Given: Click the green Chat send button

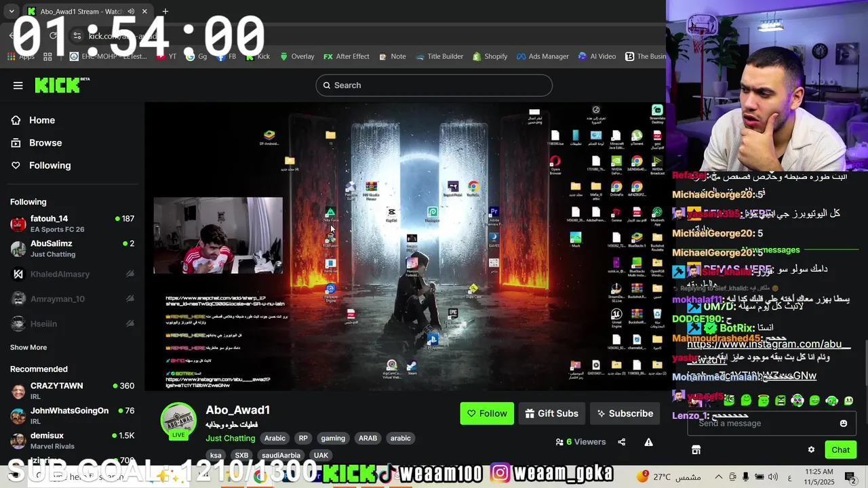Looking at the screenshot, I should click(x=841, y=449).
